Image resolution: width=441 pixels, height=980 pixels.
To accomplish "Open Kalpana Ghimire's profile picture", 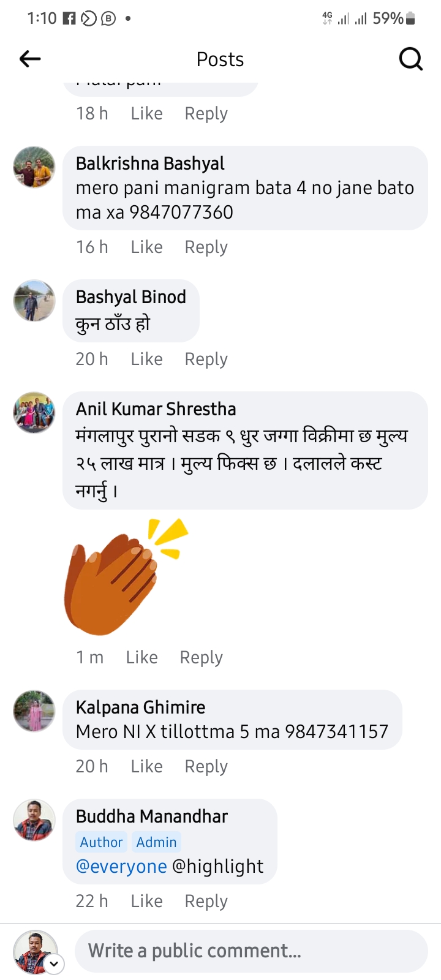I will tap(34, 711).
